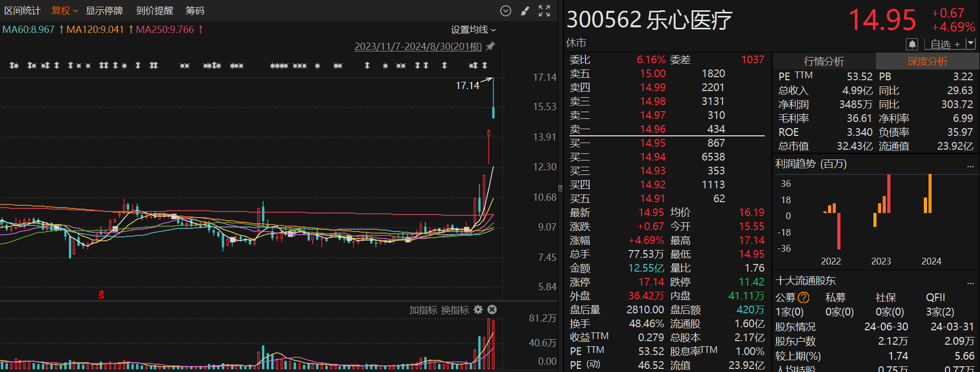Expand the 设置均线 dropdown

click(473, 30)
